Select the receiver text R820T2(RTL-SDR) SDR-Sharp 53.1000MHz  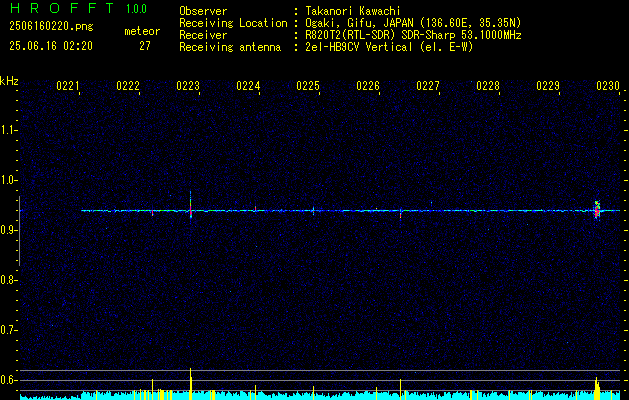tap(413, 35)
